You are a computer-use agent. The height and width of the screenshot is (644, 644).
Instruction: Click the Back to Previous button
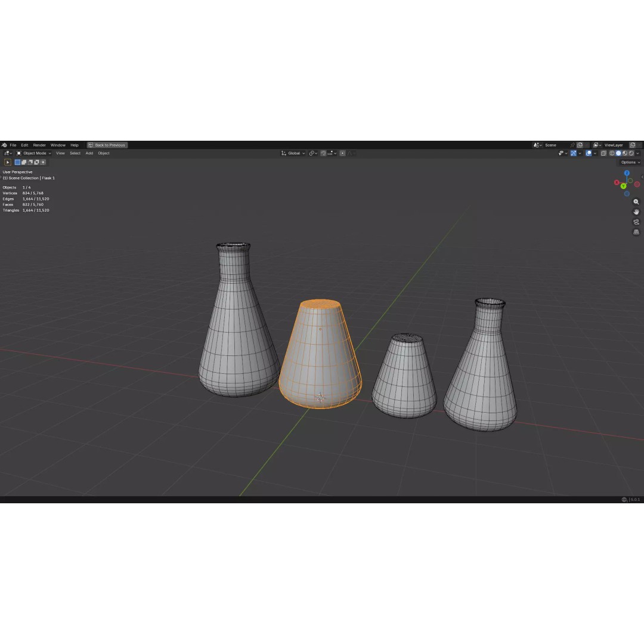tap(107, 145)
